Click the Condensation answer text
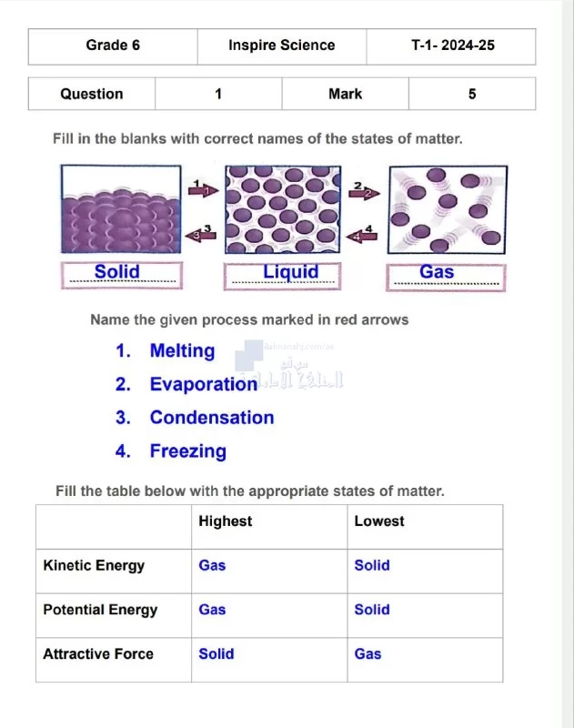Image resolution: width=574 pixels, height=728 pixels. [212, 418]
